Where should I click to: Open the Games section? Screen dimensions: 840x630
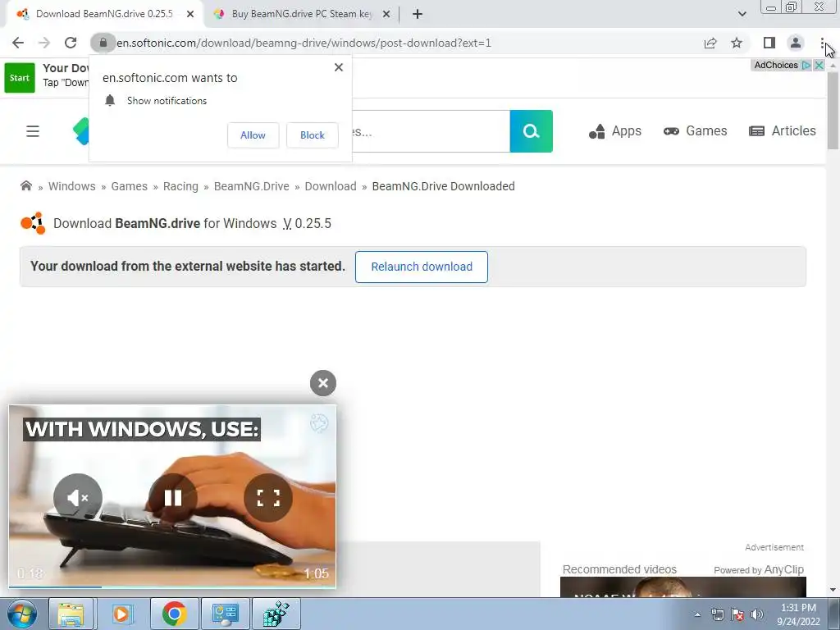[x=695, y=131]
